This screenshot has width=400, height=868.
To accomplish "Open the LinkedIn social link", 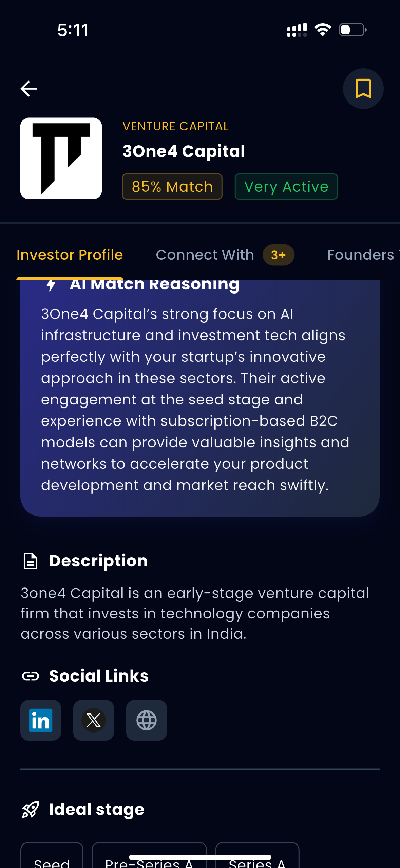I will point(41,720).
